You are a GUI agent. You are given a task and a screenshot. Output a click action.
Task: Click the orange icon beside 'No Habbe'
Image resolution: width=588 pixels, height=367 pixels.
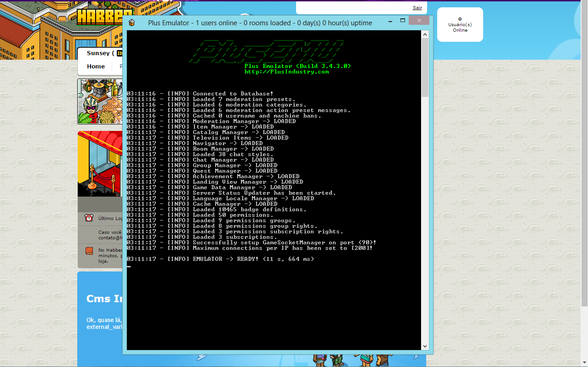[89, 251]
